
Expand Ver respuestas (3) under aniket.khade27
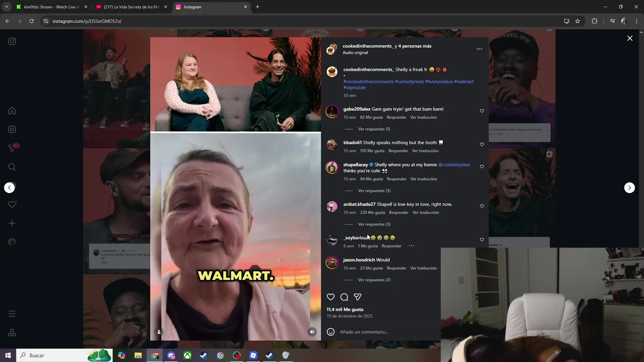pos(374,224)
